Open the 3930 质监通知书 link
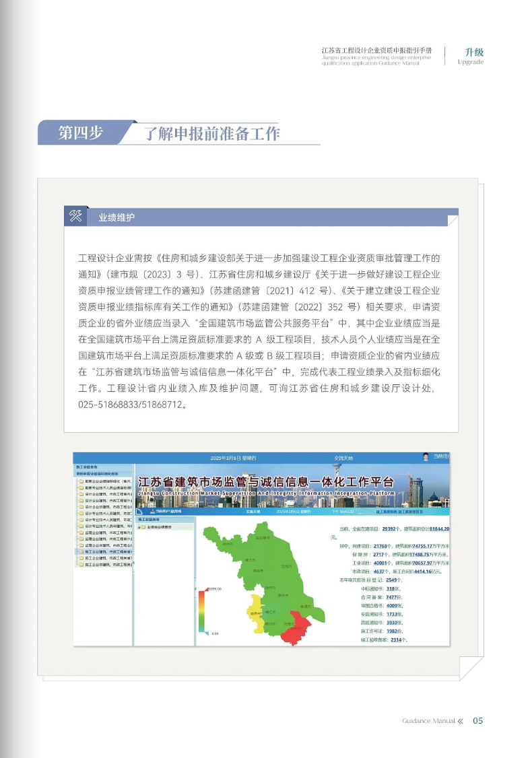 click(391, 623)
